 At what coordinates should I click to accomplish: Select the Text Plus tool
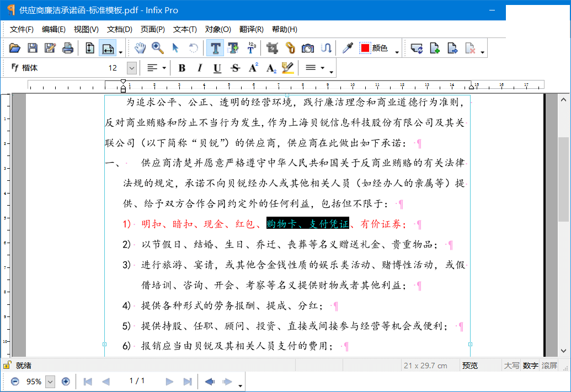coord(233,48)
